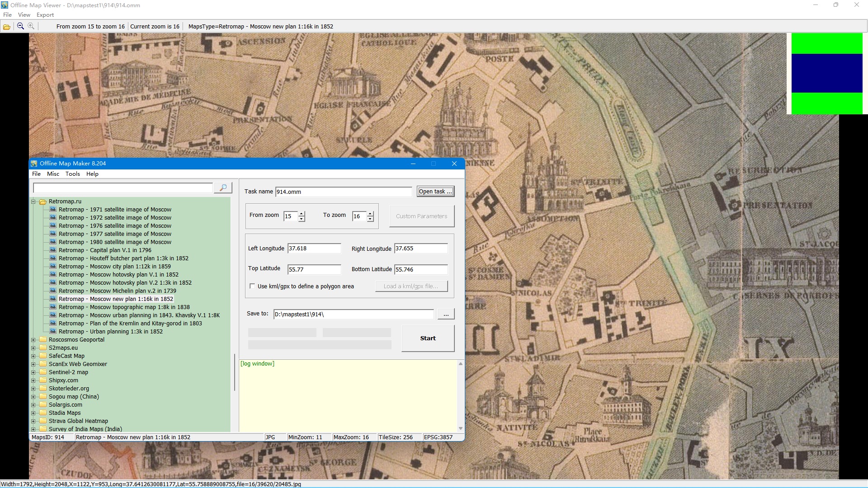The width and height of the screenshot is (868, 488).
Task: Click the open folder icon in Map Viewer toolbar
Action: 7,27
